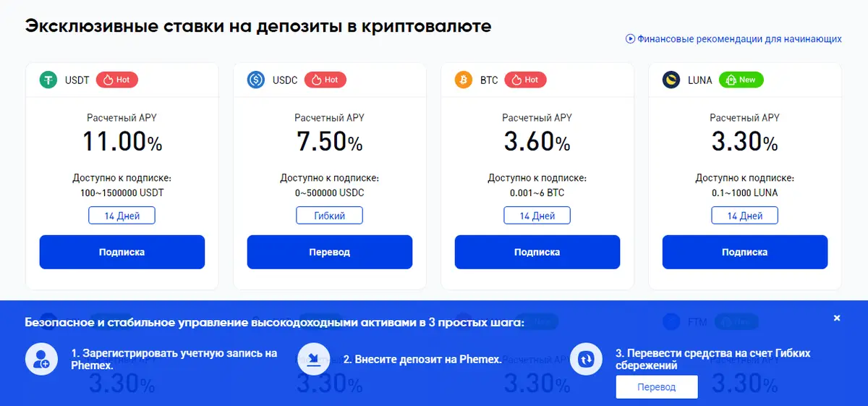Click the Hot badge on USDT card
The height and width of the screenshot is (406, 868).
[x=117, y=80]
